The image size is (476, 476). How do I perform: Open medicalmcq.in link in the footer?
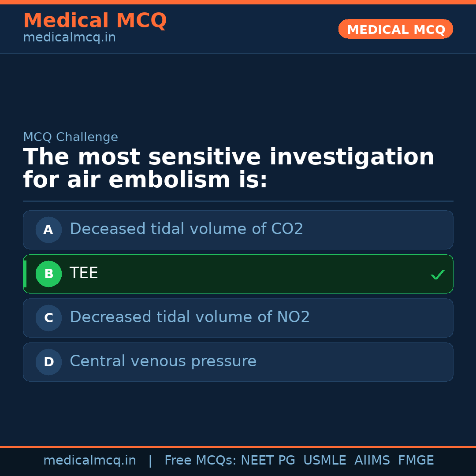(89, 461)
